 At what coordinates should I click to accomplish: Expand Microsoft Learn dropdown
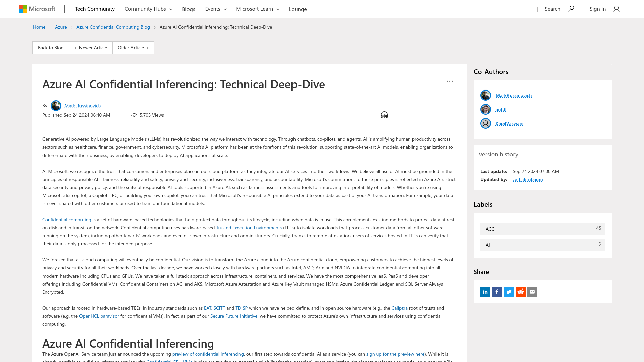[x=258, y=9]
